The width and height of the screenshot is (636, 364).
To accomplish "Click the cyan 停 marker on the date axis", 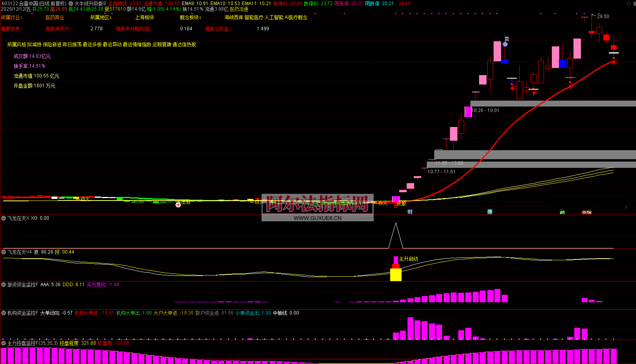I will point(490,212).
